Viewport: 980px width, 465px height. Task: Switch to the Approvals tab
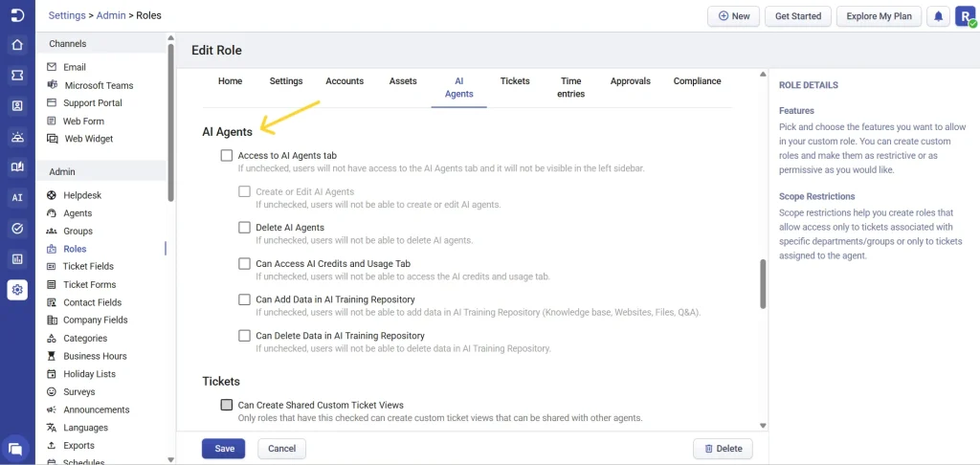[x=631, y=81]
